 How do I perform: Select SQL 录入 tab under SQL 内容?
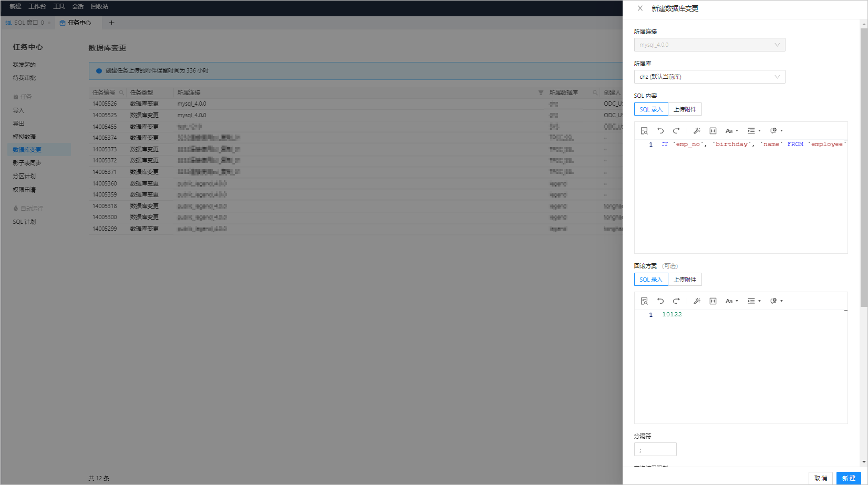tap(651, 109)
